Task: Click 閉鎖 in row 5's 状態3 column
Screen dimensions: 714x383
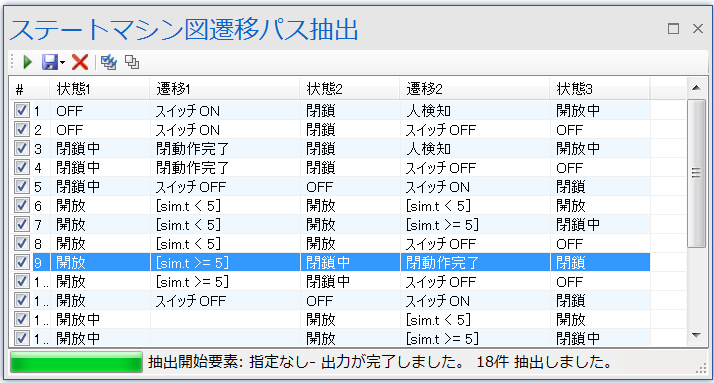Action: pyautogui.click(x=571, y=187)
